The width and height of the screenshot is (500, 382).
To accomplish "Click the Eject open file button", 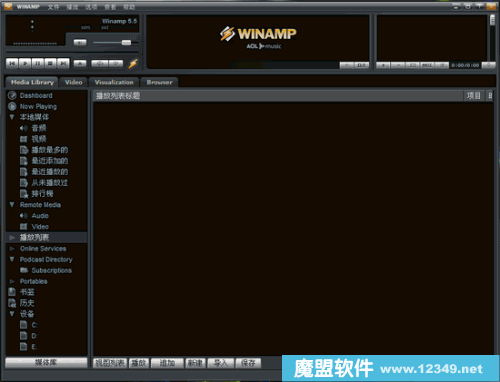I will [x=80, y=63].
